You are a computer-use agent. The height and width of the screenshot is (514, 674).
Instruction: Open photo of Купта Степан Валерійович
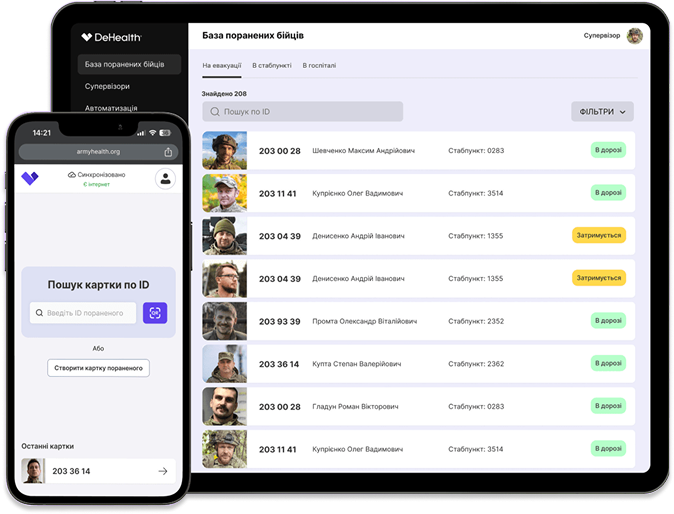tap(225, 364)
